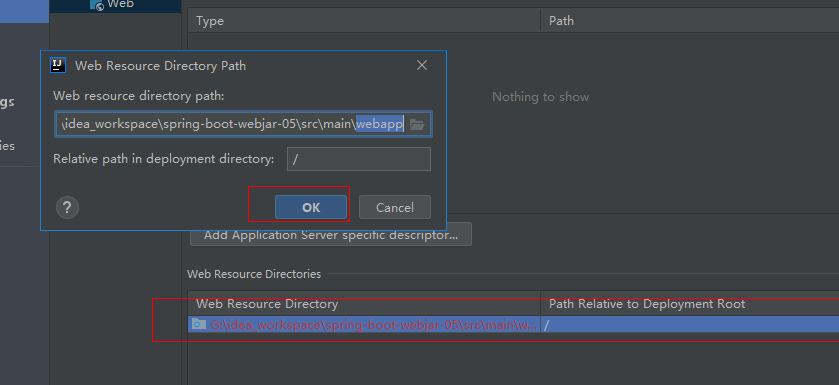Image resolution: width=839 pixels, height=385 pixels.
Task: Click the Path column header
Action: 690,21
